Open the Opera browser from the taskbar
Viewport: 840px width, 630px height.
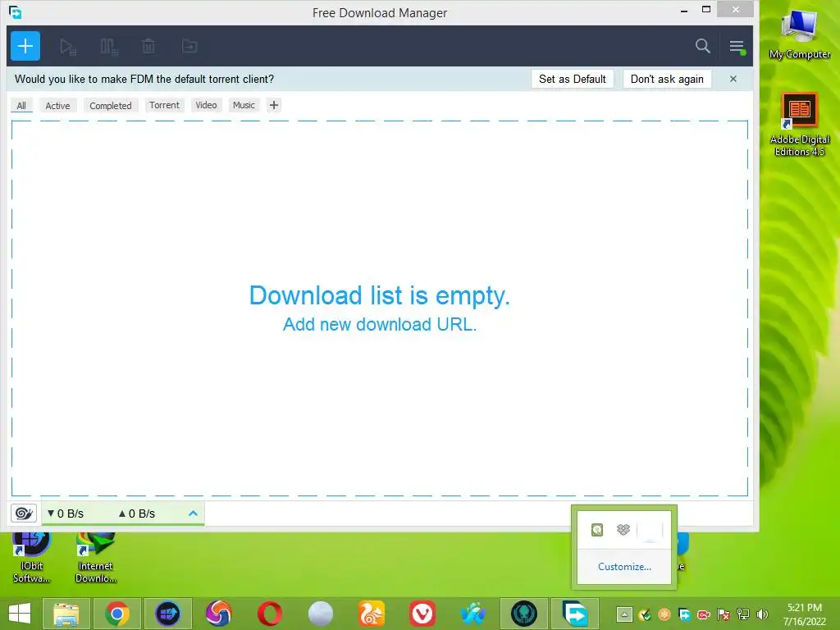click(x=270, y=614)
